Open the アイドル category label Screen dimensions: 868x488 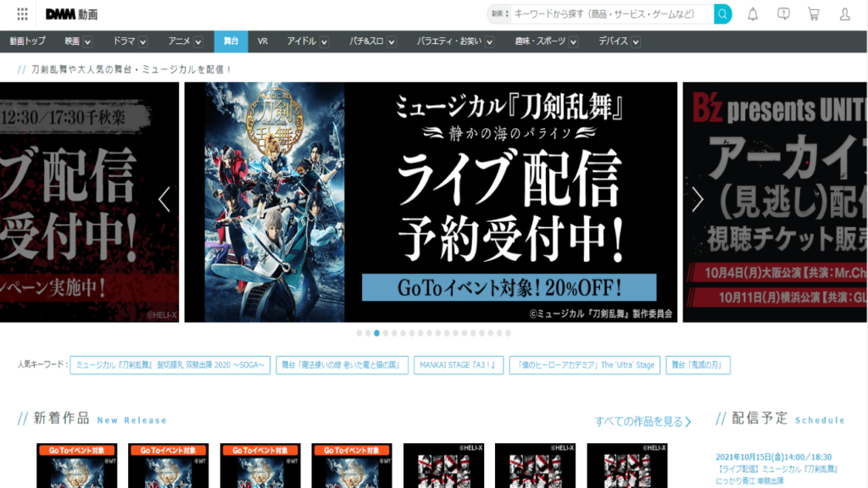(x=301, y=42)
